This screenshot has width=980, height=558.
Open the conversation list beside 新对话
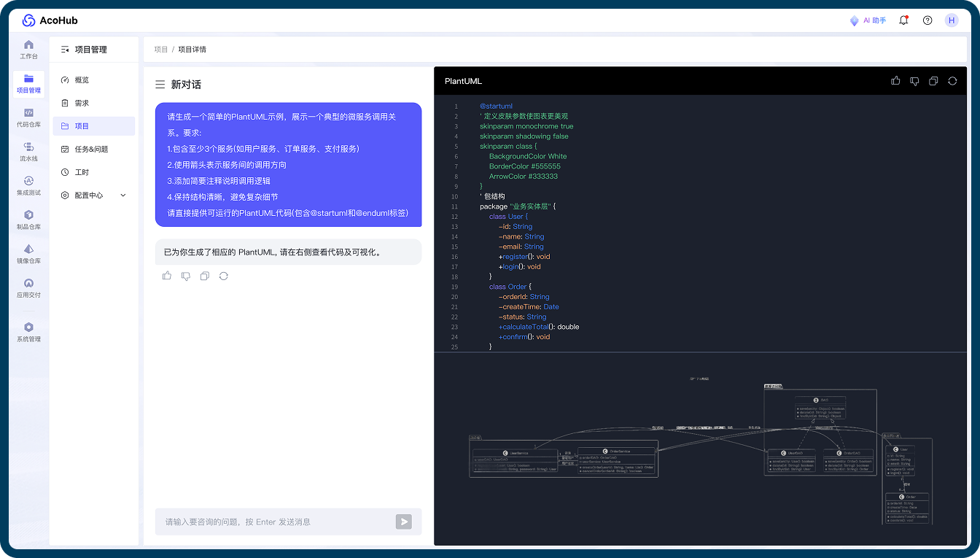click(x=160, y=85)
